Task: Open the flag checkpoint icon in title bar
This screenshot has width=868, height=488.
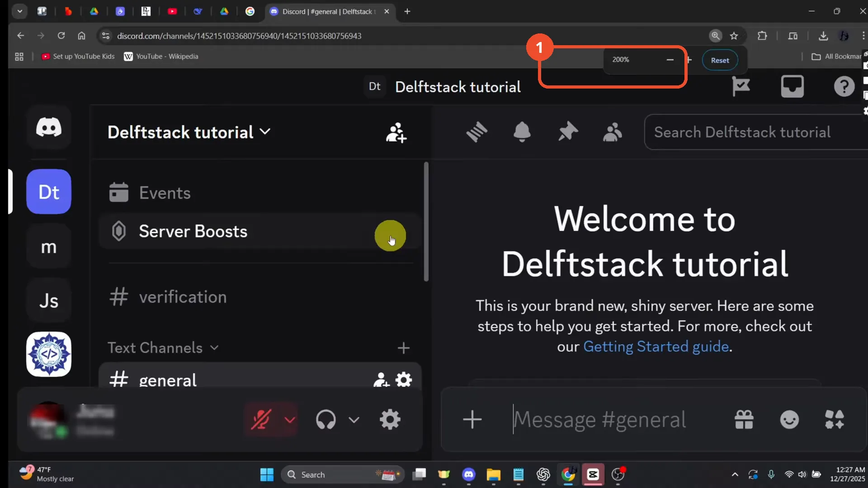Action: click(x=741, y=86)
